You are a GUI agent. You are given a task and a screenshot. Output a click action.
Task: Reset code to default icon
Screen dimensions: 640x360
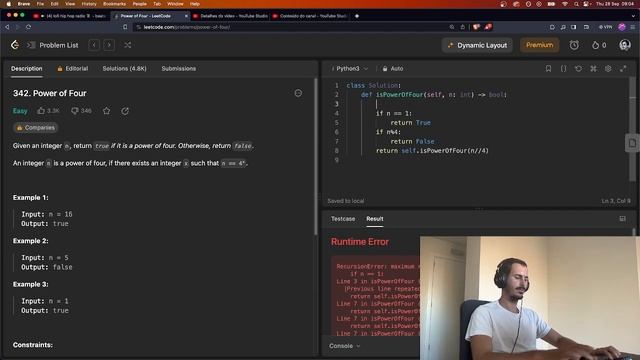tap(578, 69)
